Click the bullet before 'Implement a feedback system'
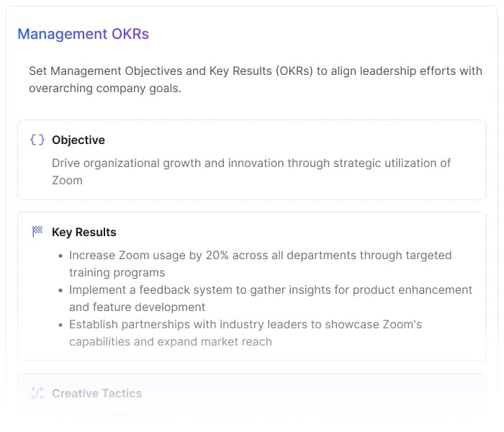Image resolution: width=504 pixels, height=432 pixels. [60, 290]
